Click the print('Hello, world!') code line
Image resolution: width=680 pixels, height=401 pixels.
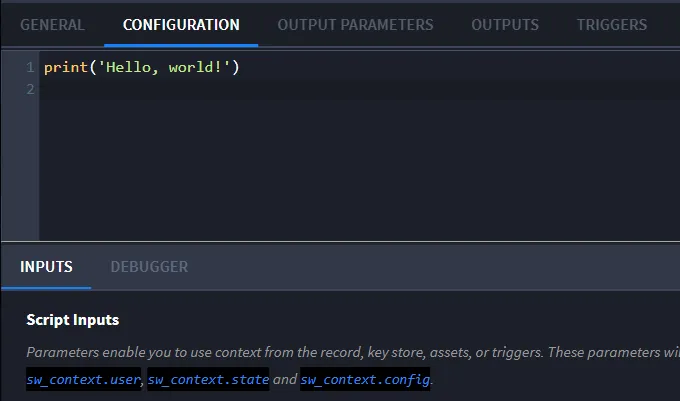click(x=142, y=67)
